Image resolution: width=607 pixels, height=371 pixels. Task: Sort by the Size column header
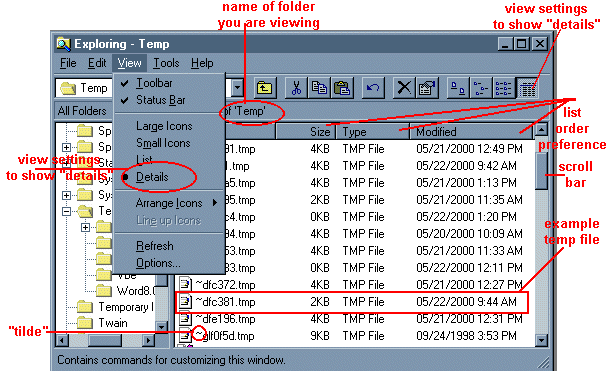[305, 132]
